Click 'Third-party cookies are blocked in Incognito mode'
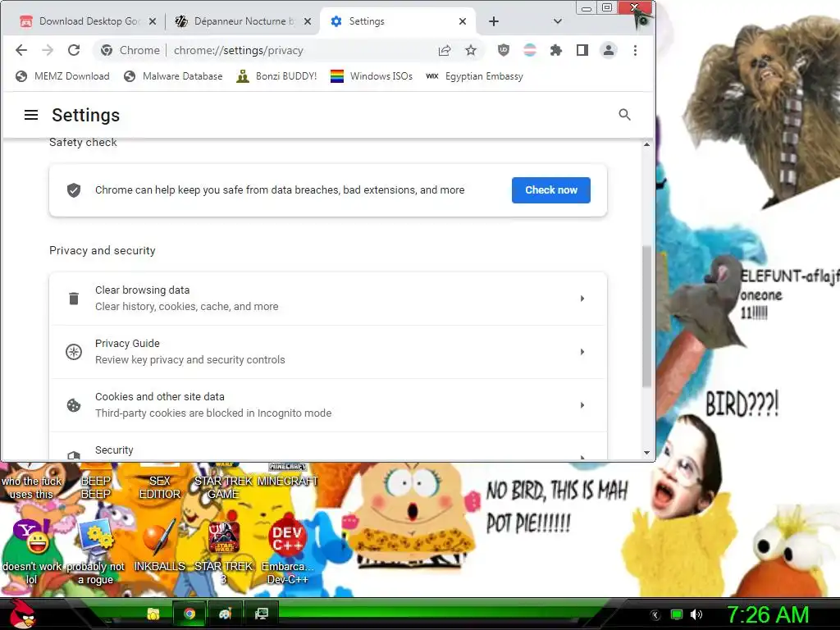This screenshot has height=630, width=840. tap(213, 413)
